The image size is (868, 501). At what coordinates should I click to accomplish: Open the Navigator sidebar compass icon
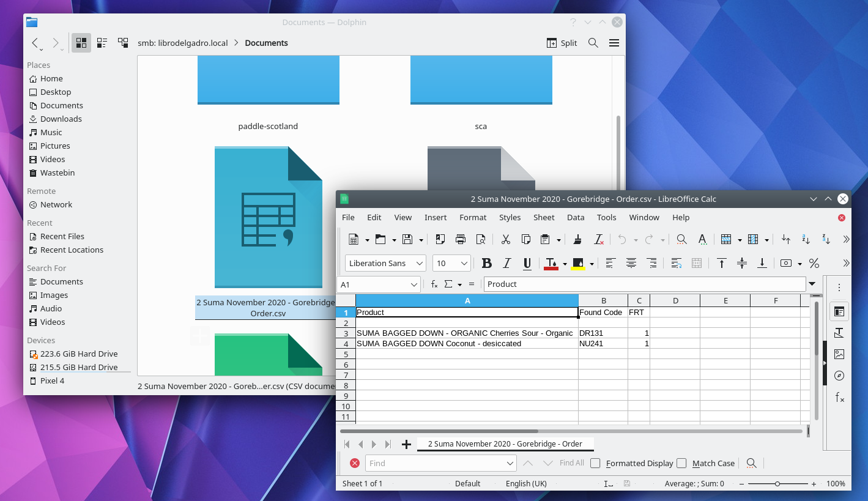839,376
